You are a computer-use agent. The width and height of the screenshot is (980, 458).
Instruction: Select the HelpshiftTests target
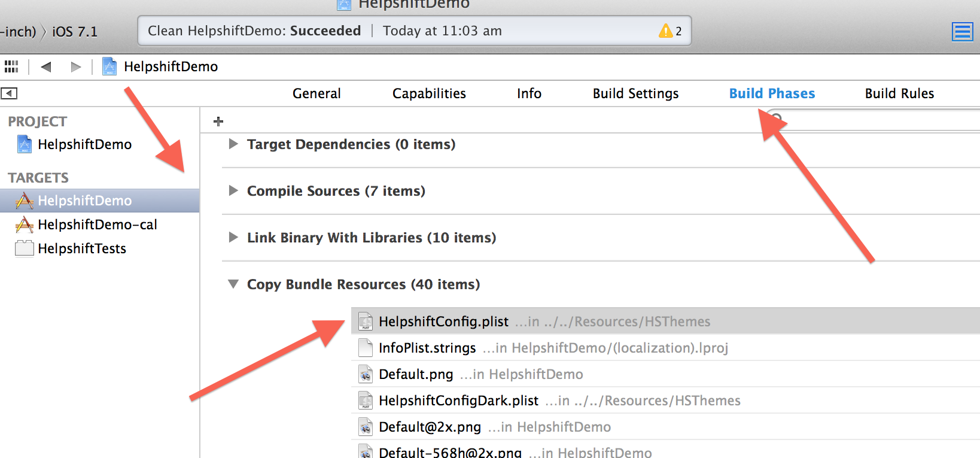pos(82,248)
